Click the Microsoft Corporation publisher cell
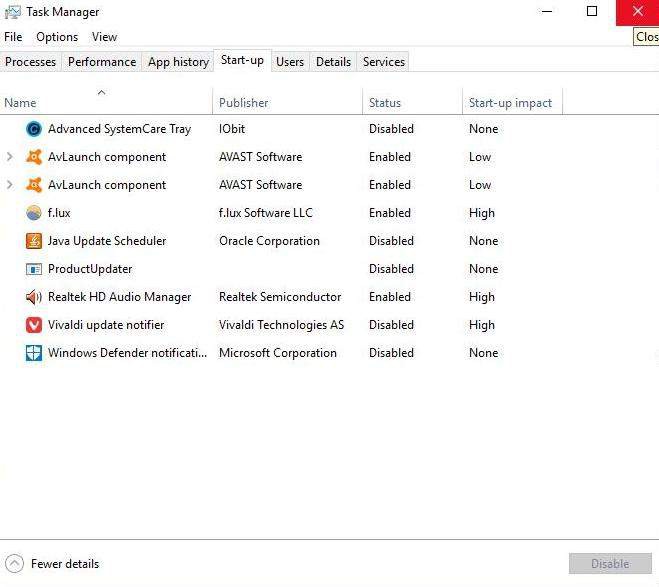The image size is (659, 587). pyautogui.click(x=278, y=353)
